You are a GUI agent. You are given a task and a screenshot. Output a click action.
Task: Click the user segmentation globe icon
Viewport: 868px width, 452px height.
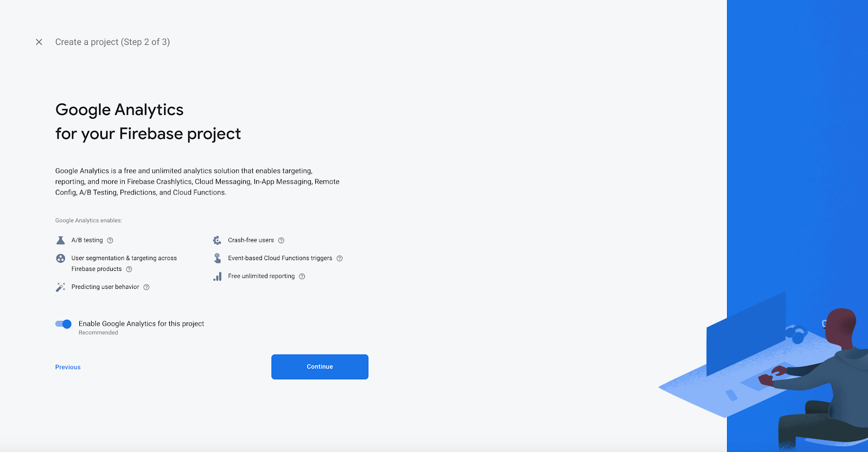pyautogui.click(x=61, y=259)
